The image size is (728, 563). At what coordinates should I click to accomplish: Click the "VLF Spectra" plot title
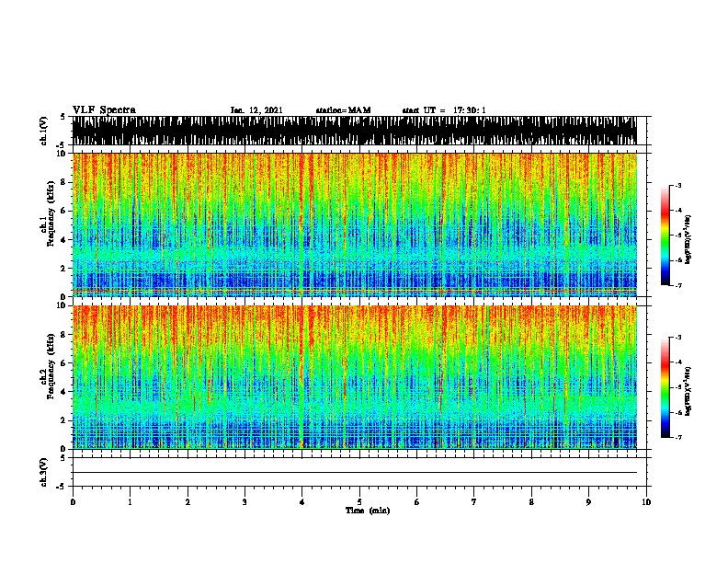104,110
